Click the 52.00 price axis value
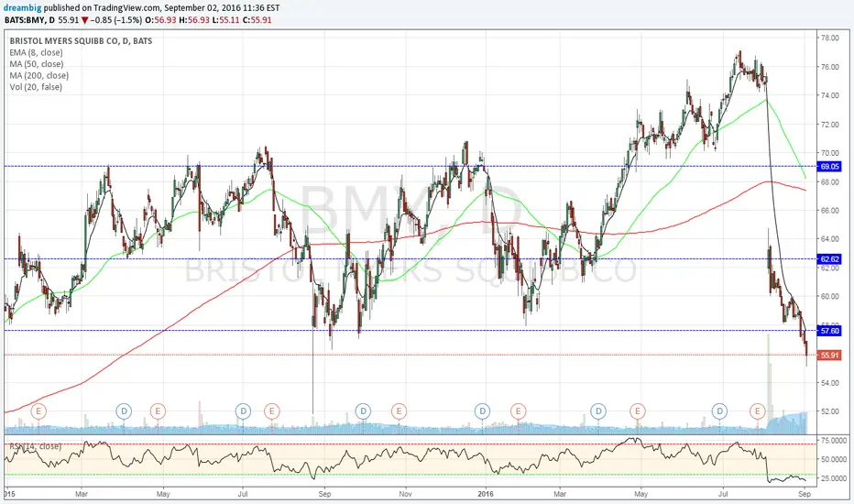854x504 pixels. tap(830, 411)
